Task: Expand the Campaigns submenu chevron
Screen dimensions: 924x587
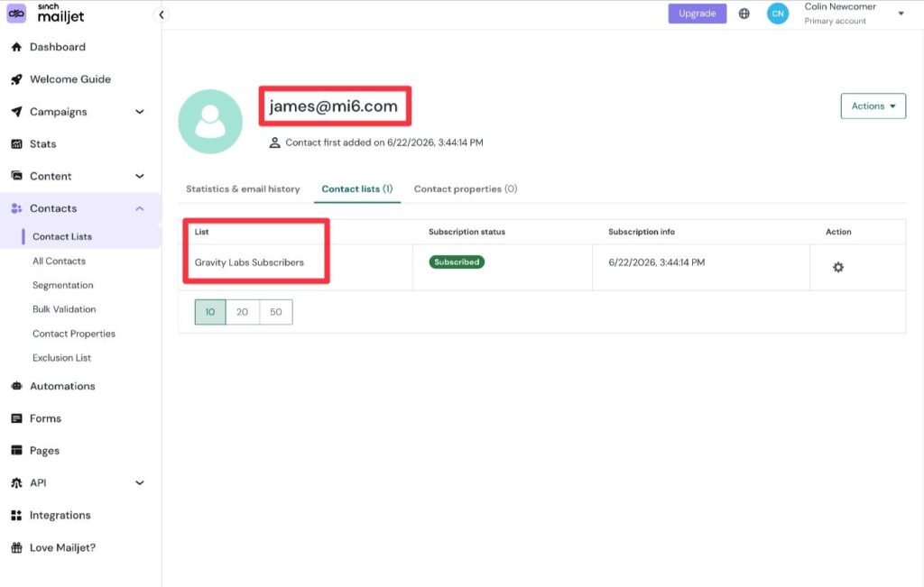Action: [x=140, y=112]
